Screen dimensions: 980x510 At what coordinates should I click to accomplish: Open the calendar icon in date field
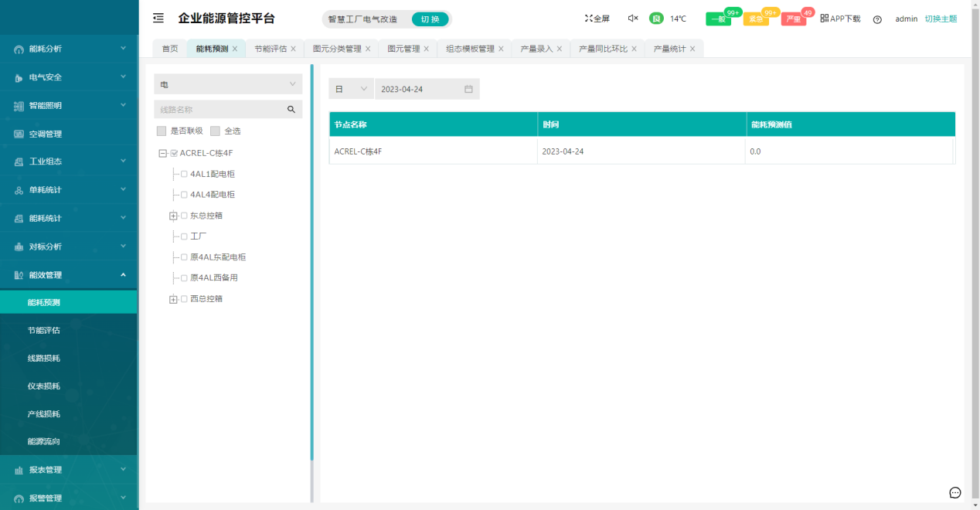pos(468,89)
